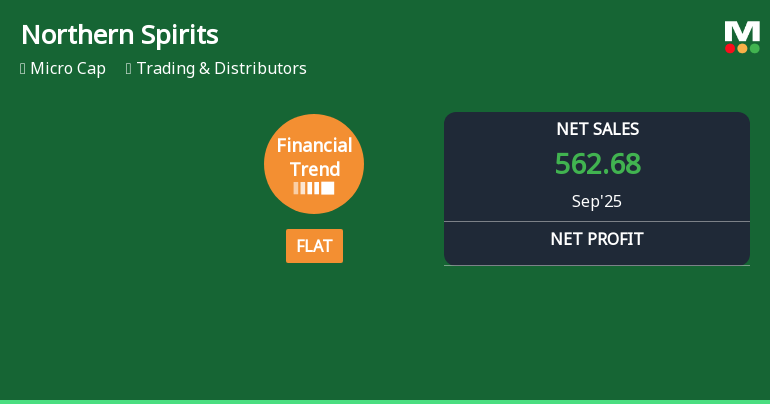The image size is (770, 404).
Task: Click the orange Financial Trend circle
Action: (314, 164)
